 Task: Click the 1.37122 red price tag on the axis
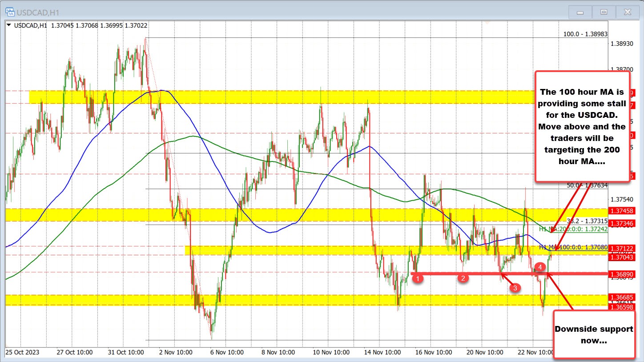pos(623,248)
